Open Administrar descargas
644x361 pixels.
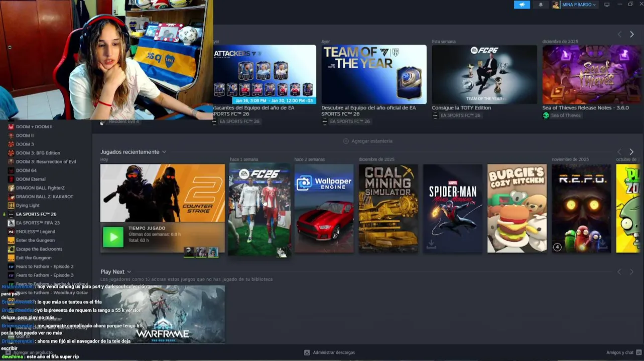coord(334,352)
